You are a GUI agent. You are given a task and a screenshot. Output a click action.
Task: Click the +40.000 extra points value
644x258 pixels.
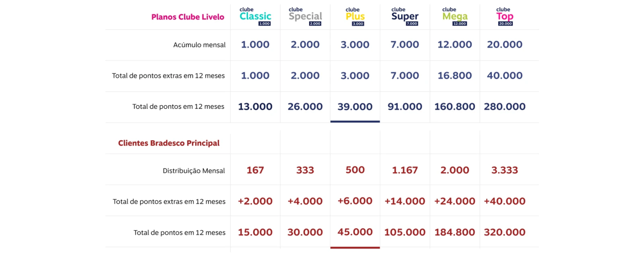(504, 201)
